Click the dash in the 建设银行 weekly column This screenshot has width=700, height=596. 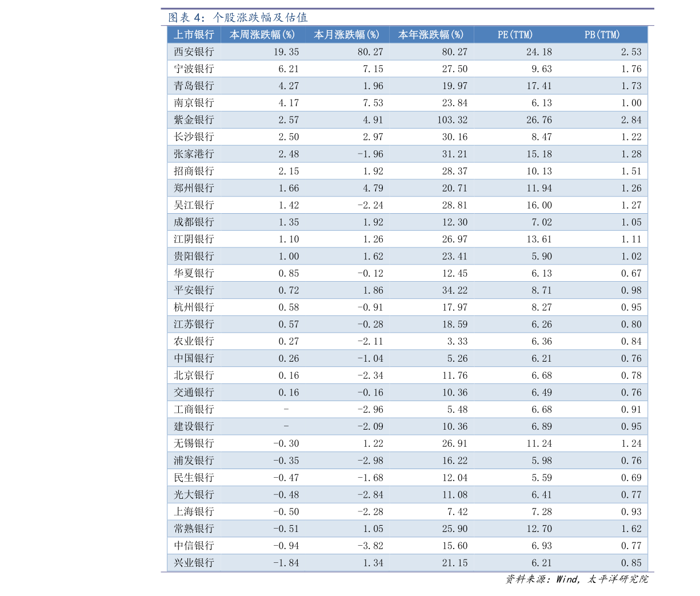[286, 426]
